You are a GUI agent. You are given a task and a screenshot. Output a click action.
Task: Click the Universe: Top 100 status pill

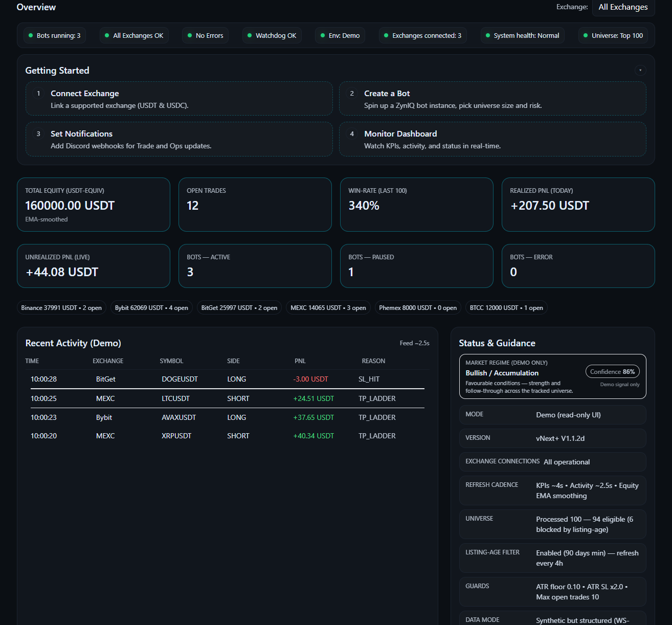(613, 35)
